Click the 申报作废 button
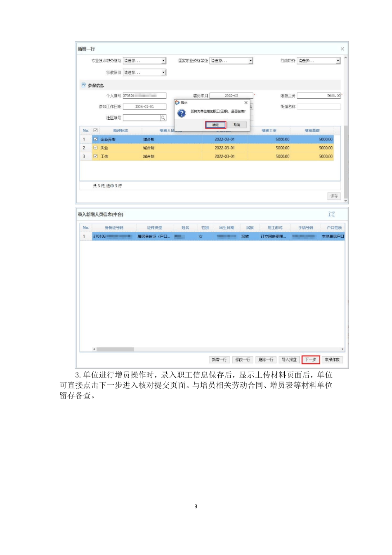The height and width of the screenshot is (555, 392). pyautogui.click(x=332, y=360)
